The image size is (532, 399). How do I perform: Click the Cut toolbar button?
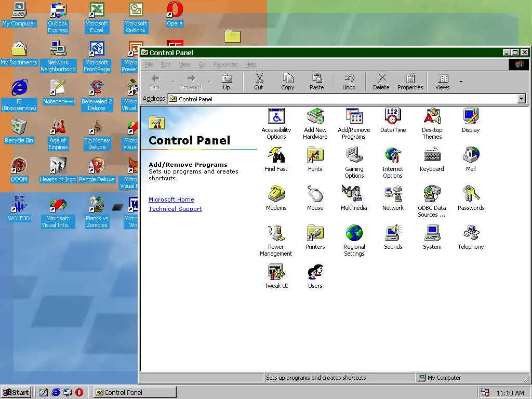pyautogui.click(x=259, y=82)
